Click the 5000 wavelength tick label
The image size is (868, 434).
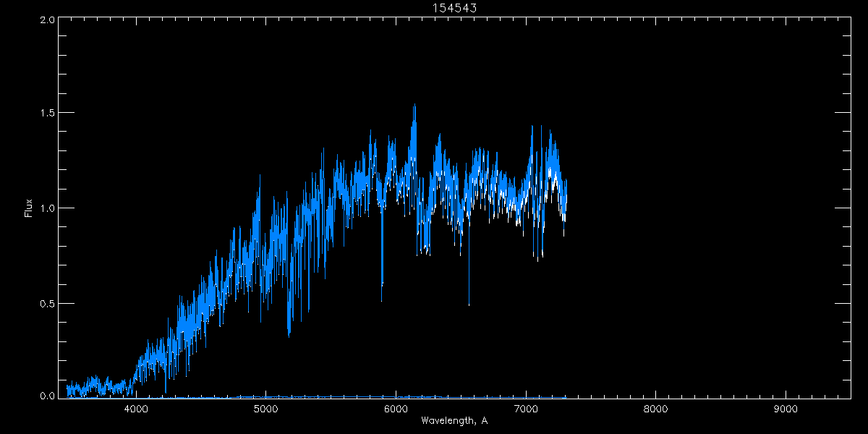[266, 409]
